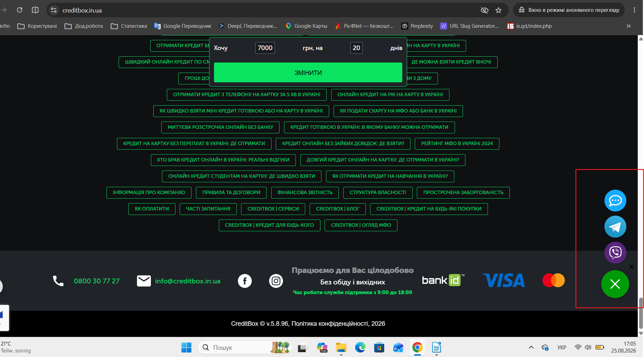Open the Статистика bookmarks folder
The image size is (644, 357).
[129, 26]
